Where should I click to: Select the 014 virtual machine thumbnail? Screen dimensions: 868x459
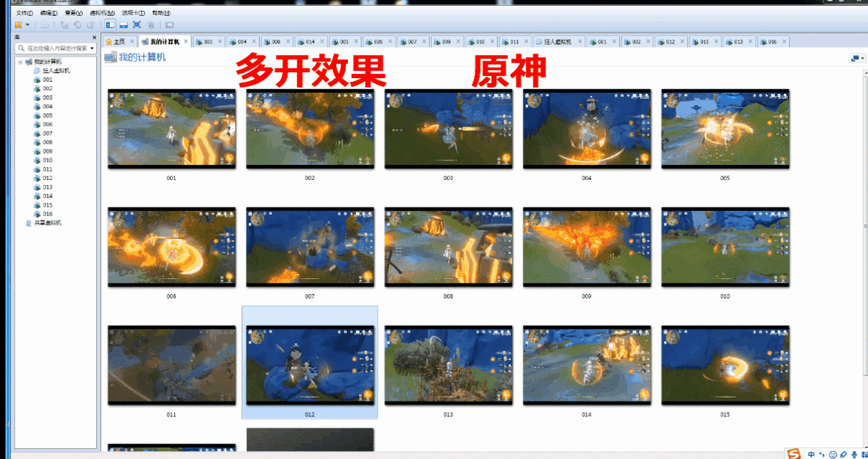point(587,365)
